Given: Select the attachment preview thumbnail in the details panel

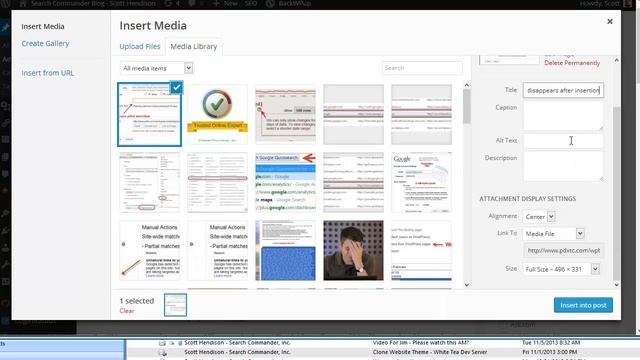Looking at the screenshot, I should [x=509, y=60].
